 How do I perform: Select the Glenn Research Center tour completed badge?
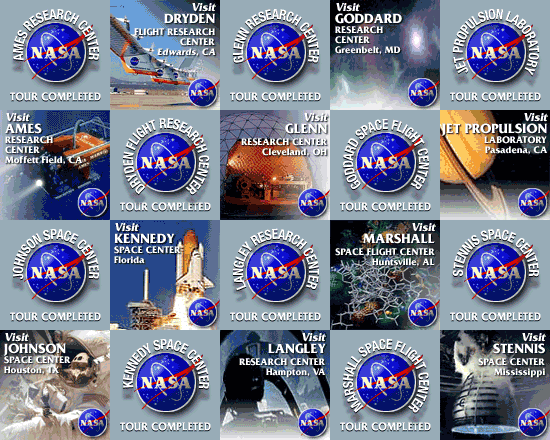click(x=275, y=55)
